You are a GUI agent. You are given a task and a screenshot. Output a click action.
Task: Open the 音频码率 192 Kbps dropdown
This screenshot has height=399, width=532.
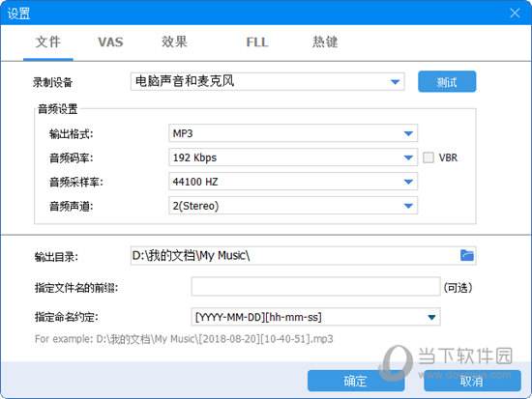293,157
